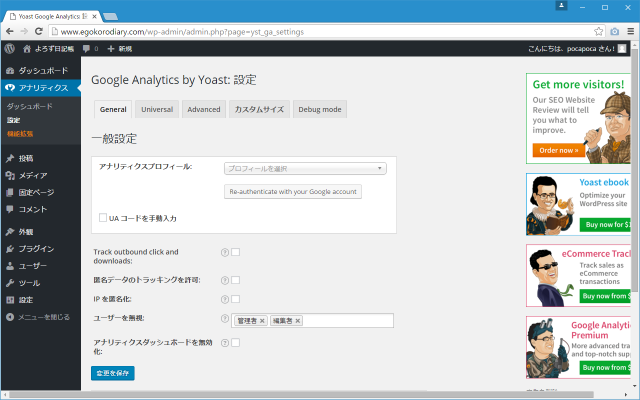
Task: Collapse menu with メニューを閉じる
Action: click(38, 317)
